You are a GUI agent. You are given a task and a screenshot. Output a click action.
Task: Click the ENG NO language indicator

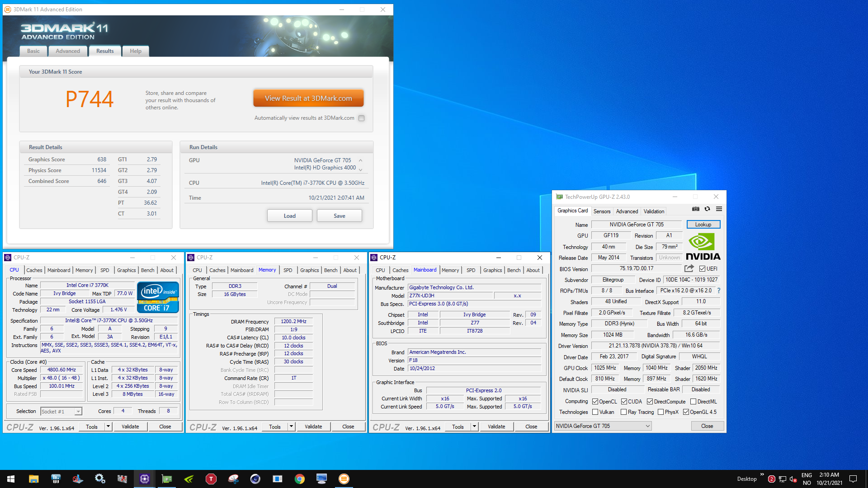[807, 479]
